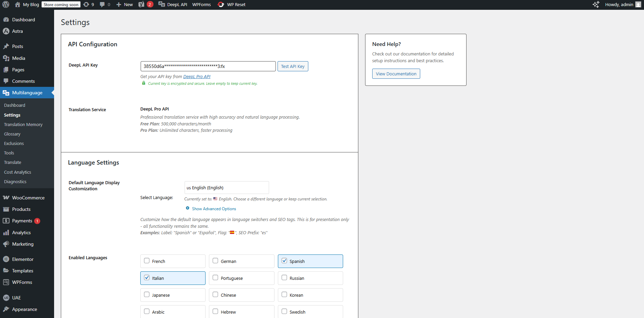
Task: Open Translation Memory submenu item
Action: (23, 124)
